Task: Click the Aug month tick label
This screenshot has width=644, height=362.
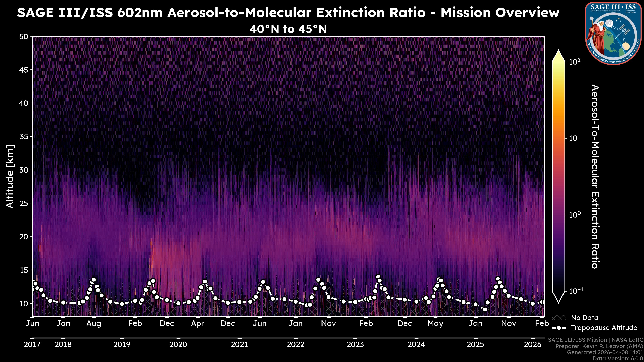Action: point(94,323)
